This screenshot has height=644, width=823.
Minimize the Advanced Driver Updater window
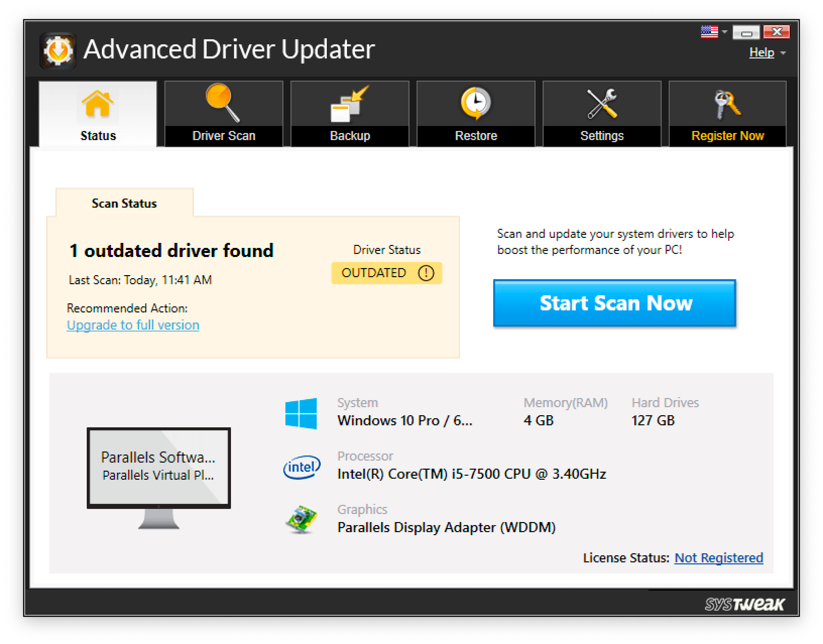(x=746, y=32)
